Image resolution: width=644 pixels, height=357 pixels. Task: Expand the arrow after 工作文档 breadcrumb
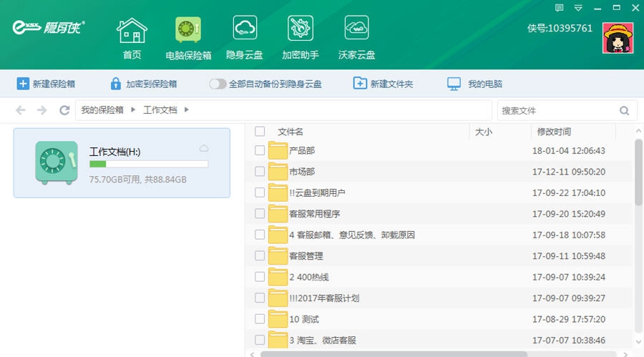click(x=187, y=110)
